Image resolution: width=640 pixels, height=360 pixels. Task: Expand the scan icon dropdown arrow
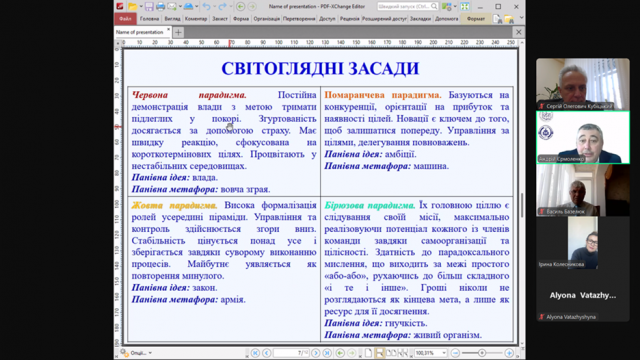tap(196, 7)
